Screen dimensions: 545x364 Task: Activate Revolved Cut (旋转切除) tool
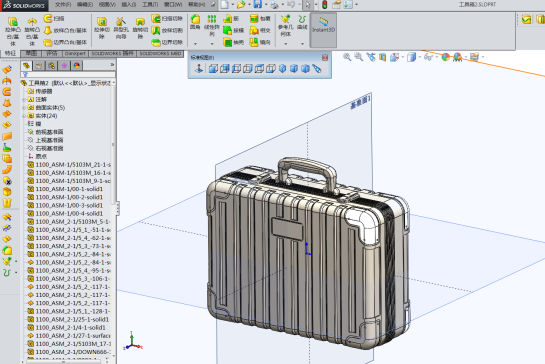140,28
